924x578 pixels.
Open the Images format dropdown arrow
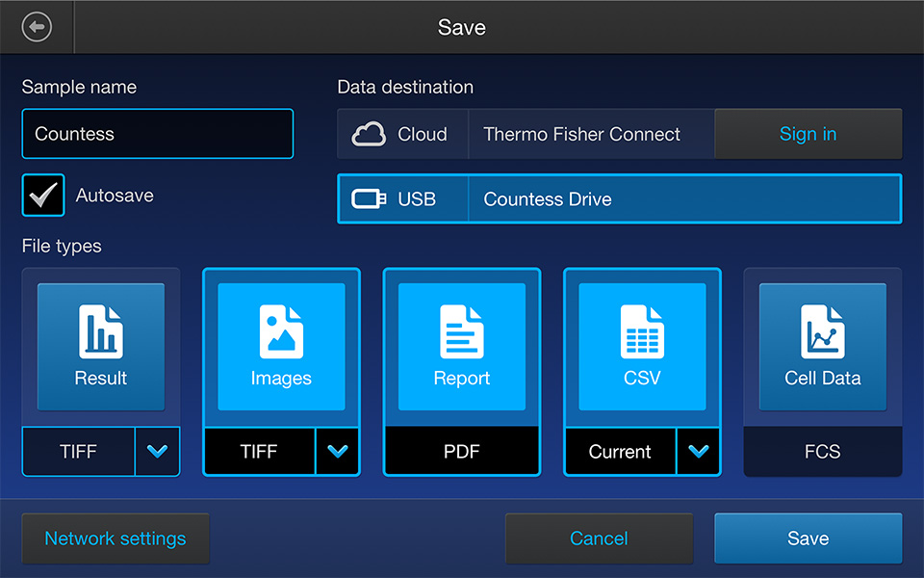pyautogui.click(x=338, y=451)
